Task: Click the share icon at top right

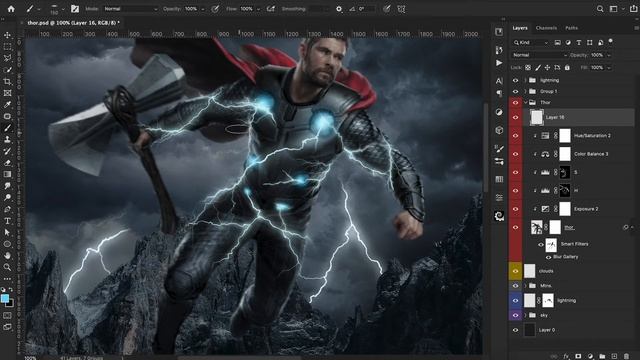Action: tap(633, 9)
